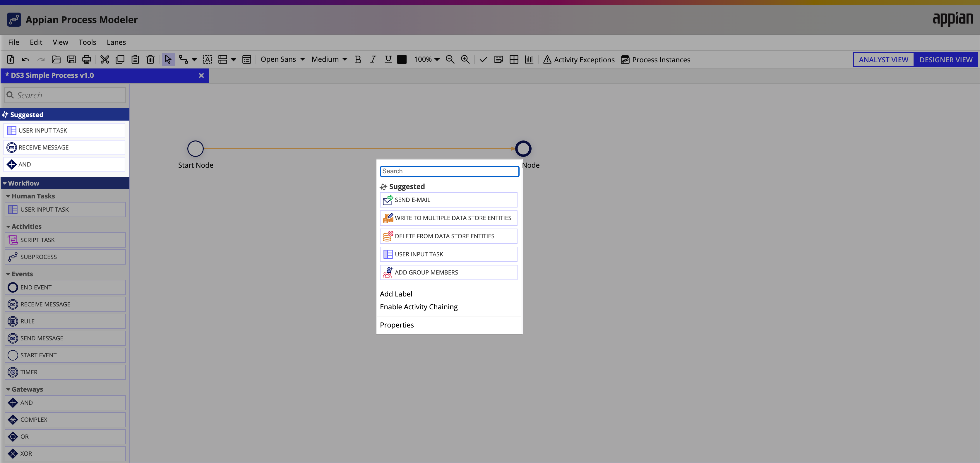Toggle Italic formatting

click(373, 59)
